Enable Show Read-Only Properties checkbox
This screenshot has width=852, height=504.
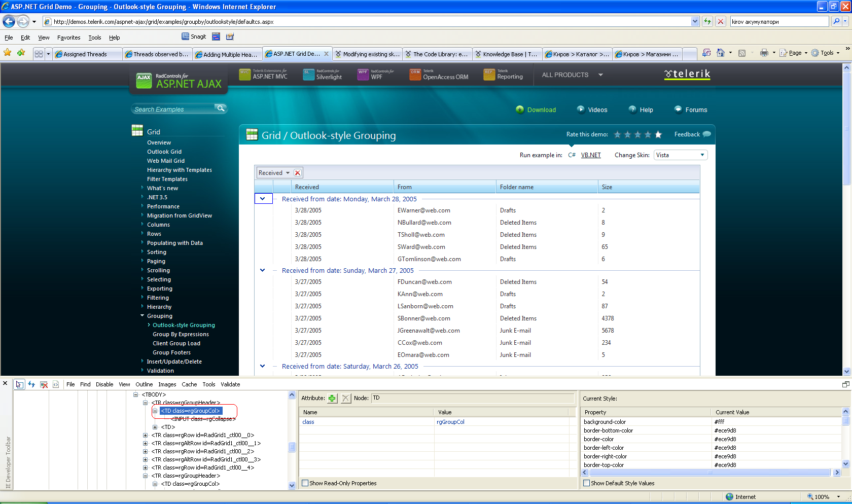[305, 483]
